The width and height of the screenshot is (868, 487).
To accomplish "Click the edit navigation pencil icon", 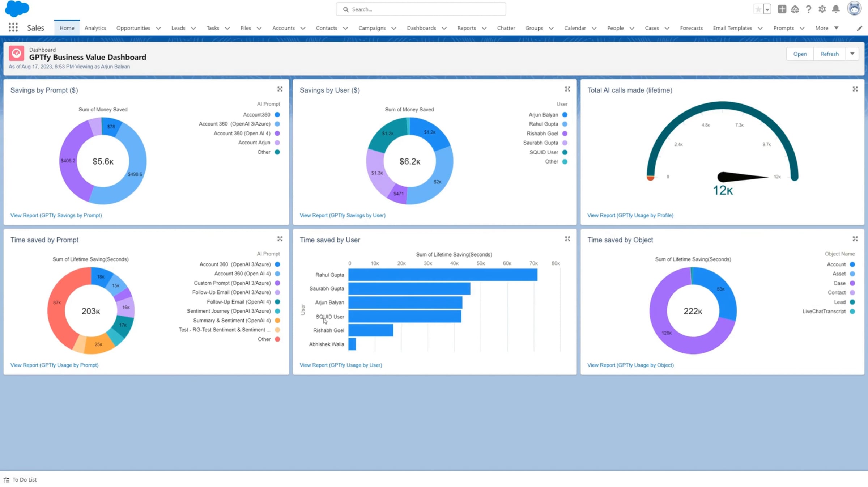I will 859,28.
